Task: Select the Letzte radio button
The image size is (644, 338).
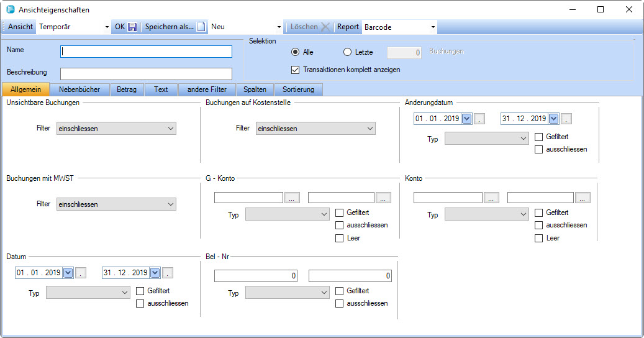Action: (x=347, y=52)
